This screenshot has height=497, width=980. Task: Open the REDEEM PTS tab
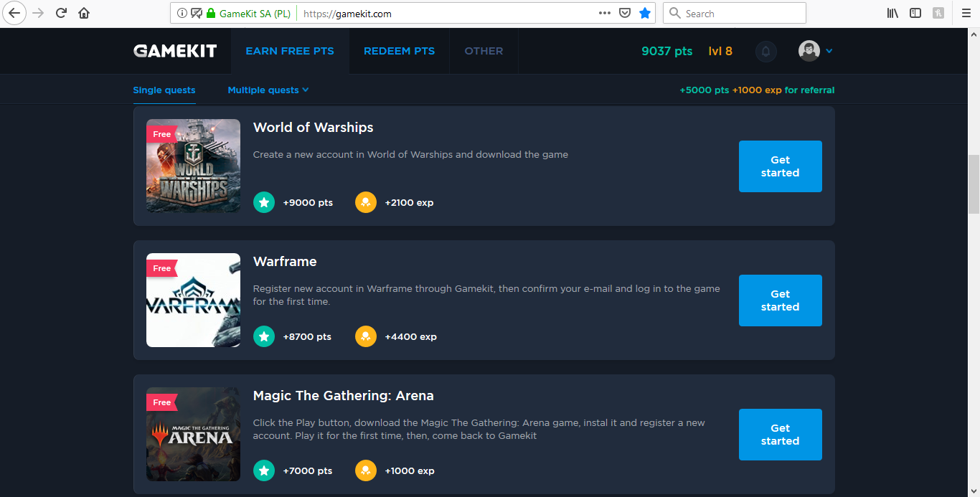coord(400,51)
